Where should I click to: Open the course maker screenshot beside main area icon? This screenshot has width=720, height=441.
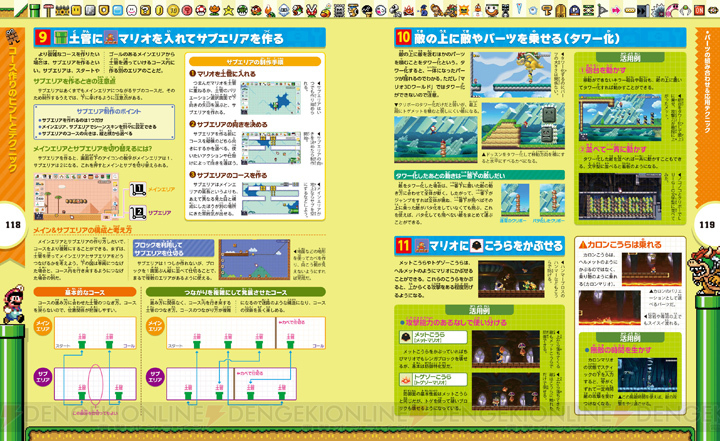click(x=76, y=197)
